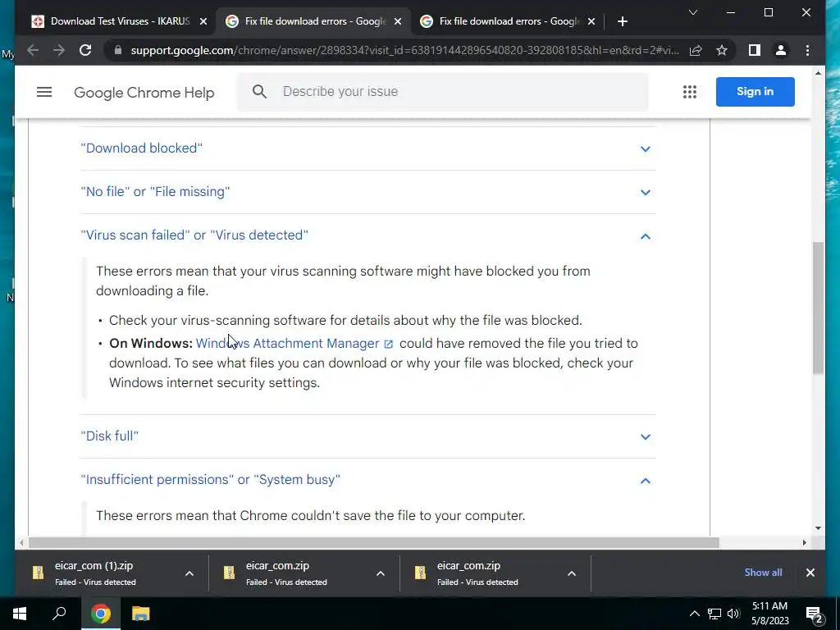Bookmark this page with the star icon
This screenshot has height=630, width=840.
[722, 50]
